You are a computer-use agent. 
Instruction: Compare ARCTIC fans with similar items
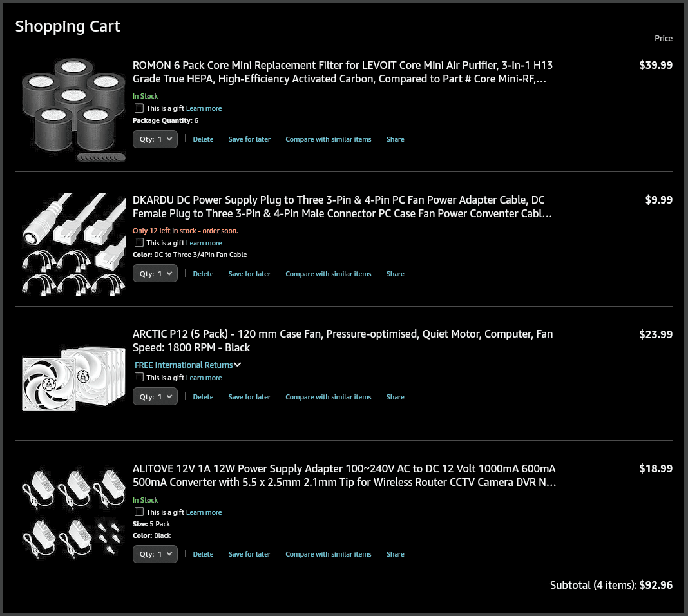point(328,397)
